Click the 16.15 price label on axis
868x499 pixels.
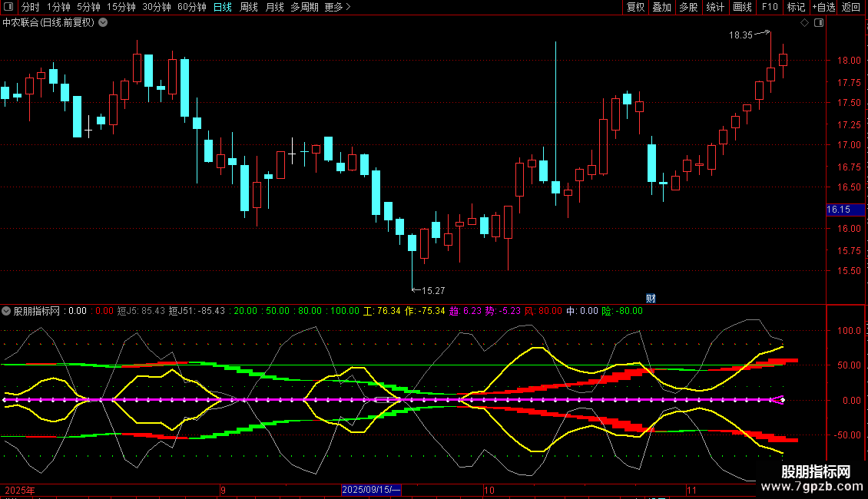(x=845, y=210)
